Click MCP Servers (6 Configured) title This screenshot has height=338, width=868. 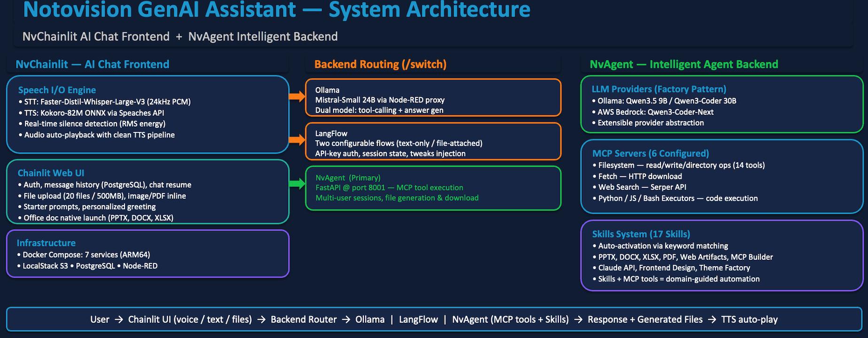coord(650,154)
